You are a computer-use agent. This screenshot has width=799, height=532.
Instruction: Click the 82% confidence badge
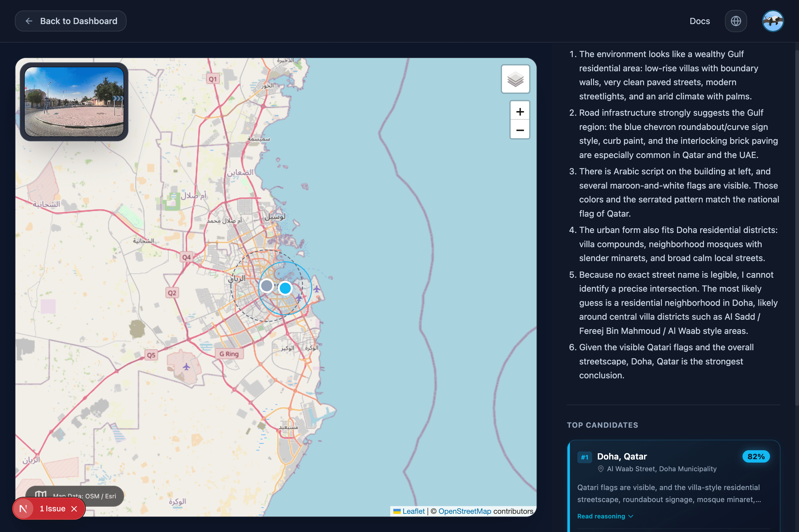755,456
